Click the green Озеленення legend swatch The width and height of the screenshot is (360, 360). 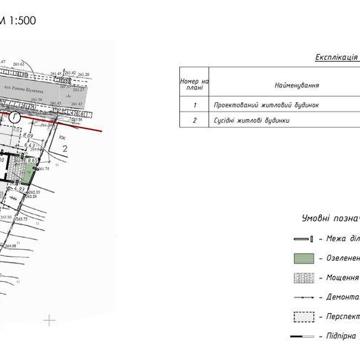304,258
